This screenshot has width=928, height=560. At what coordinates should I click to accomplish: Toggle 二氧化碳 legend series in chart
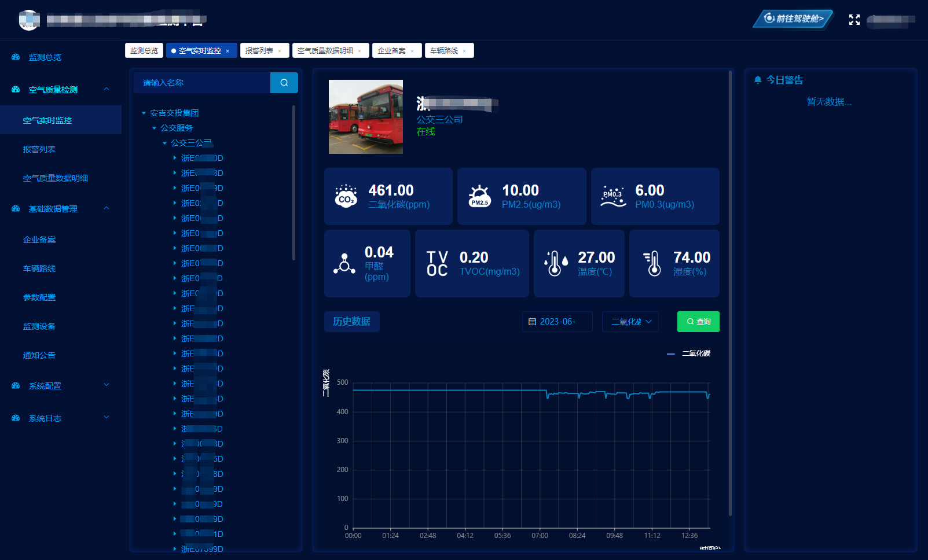(688, 353)
